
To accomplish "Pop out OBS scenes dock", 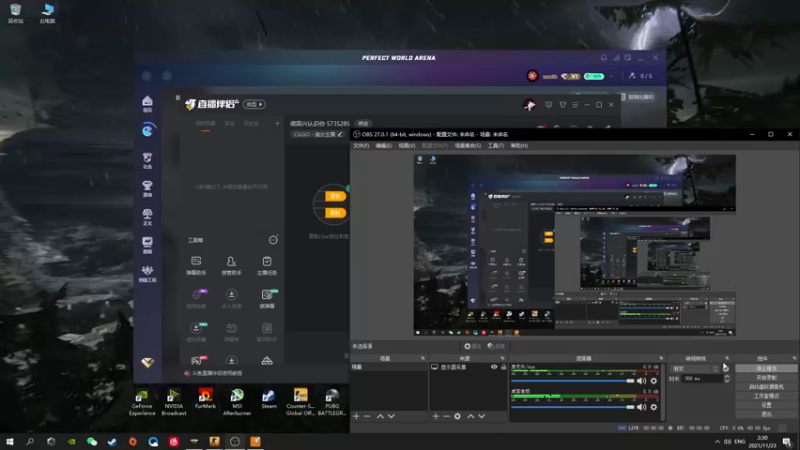I will point(422,358).
